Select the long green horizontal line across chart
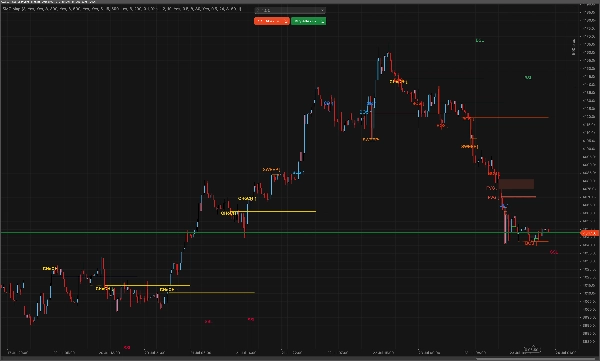The width and height of the screenshot is (600, 361). (x=290, y=232)
